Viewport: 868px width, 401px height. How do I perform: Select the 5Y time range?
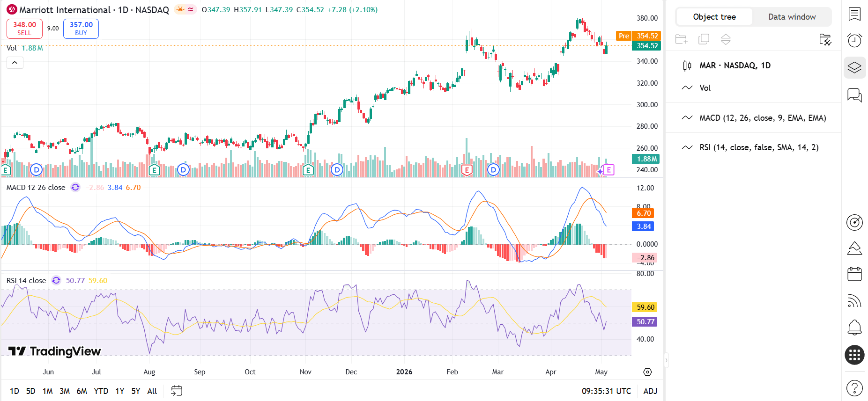tap(136, 391)
